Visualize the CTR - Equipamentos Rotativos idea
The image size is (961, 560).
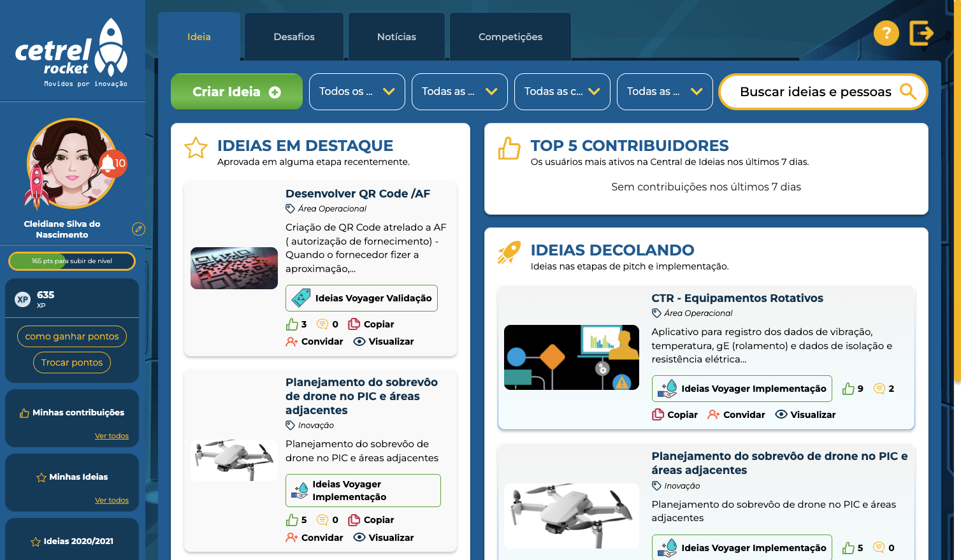806,415
